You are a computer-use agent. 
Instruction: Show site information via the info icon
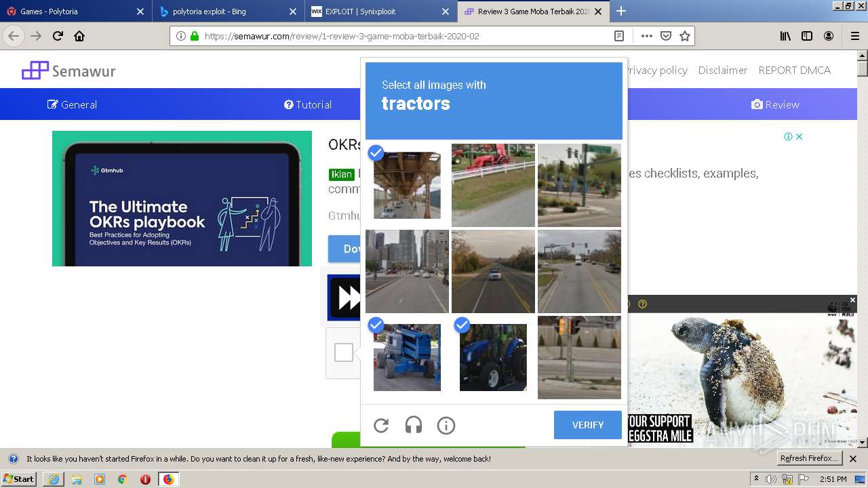coord(180,36)
